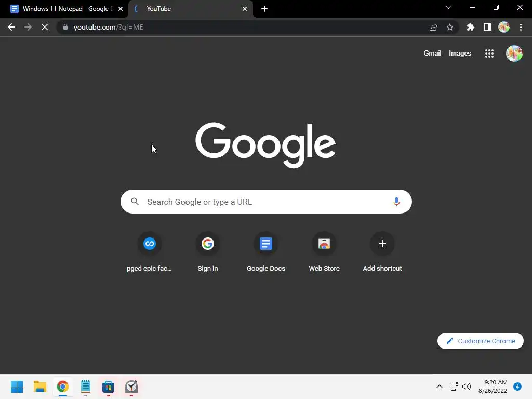Screen dimensions: 532x399
Task: Start a voice search with the microphone
Action: click(x=396, y=202)
